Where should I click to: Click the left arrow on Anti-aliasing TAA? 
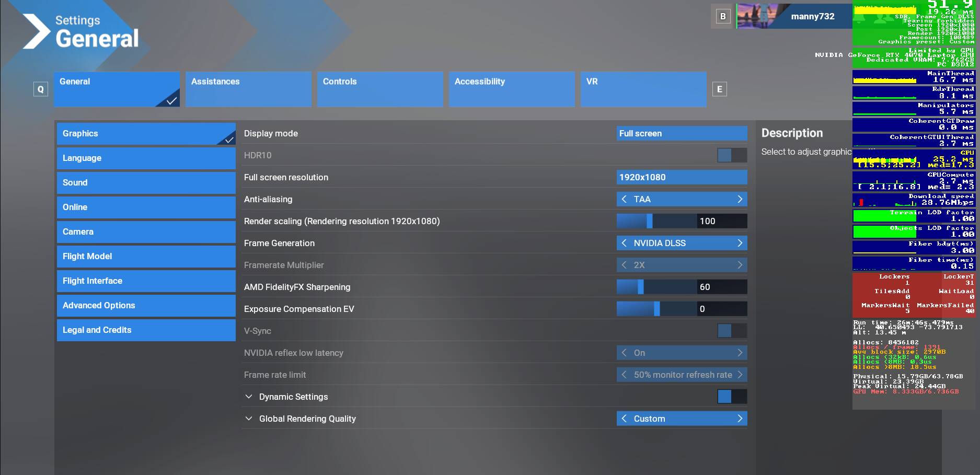point(624,199)
